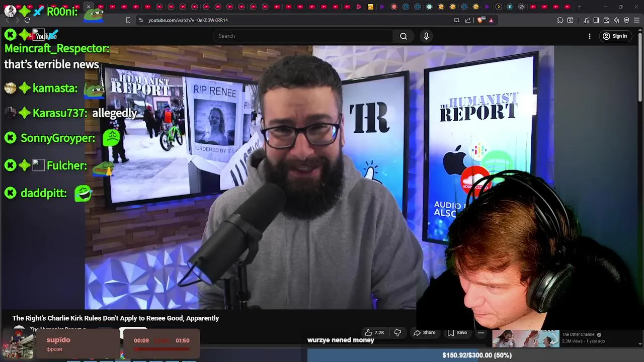
Task: Click the Sign in button
Action: tap(615, 36)
